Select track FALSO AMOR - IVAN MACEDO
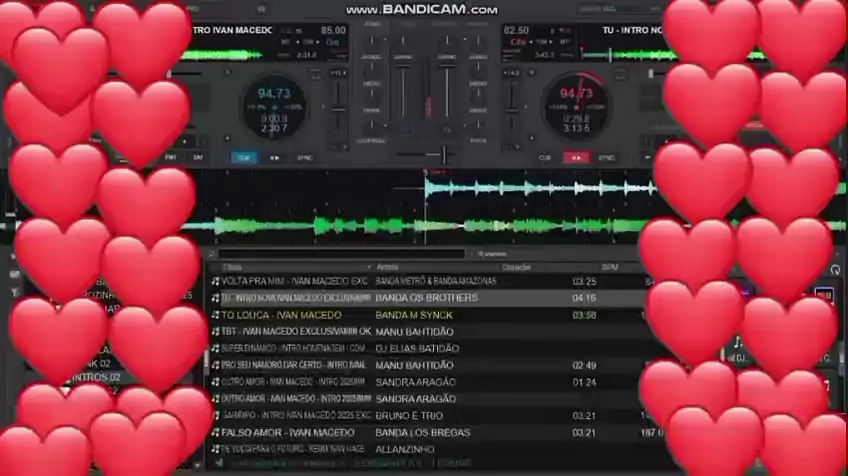Image resolution: width=848 pixels, height=476 pixels. click(288, 432)
